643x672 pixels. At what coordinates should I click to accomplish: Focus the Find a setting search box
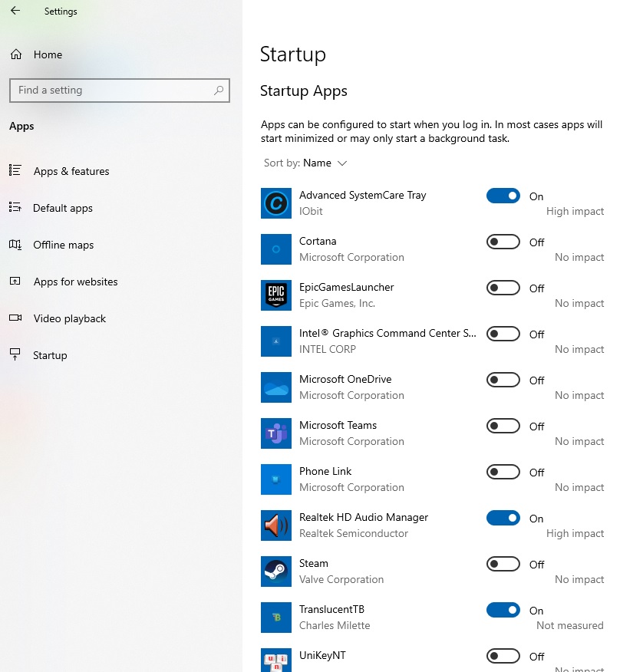[120, 90]
